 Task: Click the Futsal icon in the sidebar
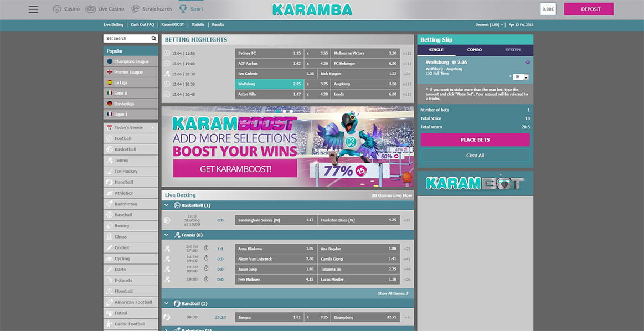(110, 313)
